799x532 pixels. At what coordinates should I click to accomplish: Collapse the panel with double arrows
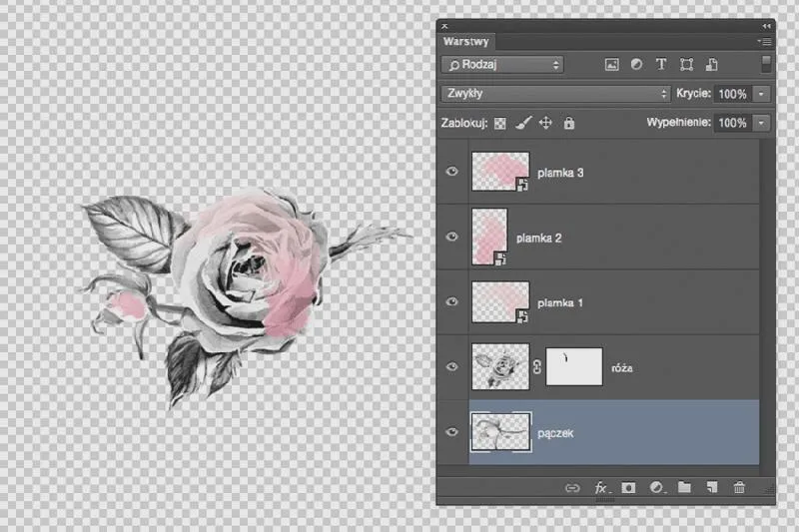(766, 26)
